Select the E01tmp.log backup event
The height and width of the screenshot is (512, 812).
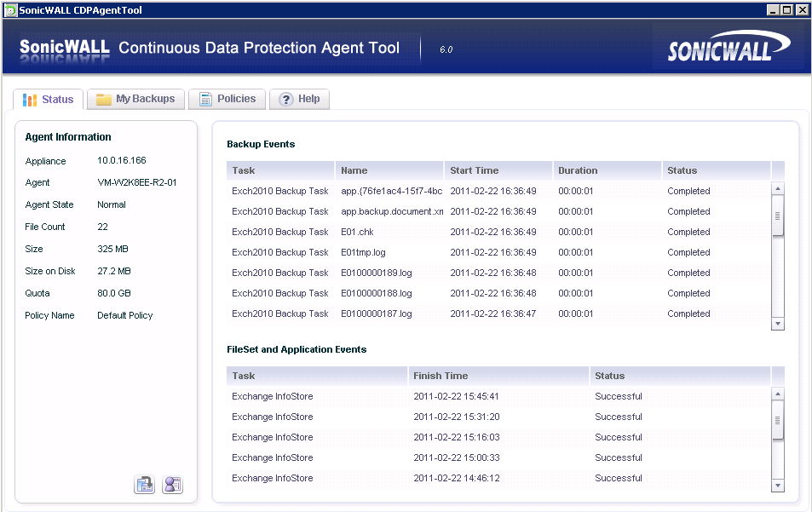pos(498,252)
